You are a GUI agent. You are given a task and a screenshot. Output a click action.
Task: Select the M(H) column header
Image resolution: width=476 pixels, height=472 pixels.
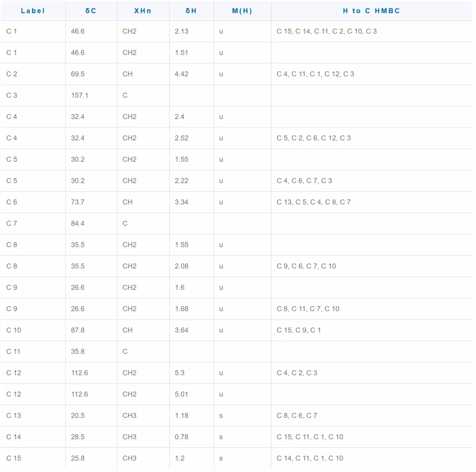tap(242, 11)
